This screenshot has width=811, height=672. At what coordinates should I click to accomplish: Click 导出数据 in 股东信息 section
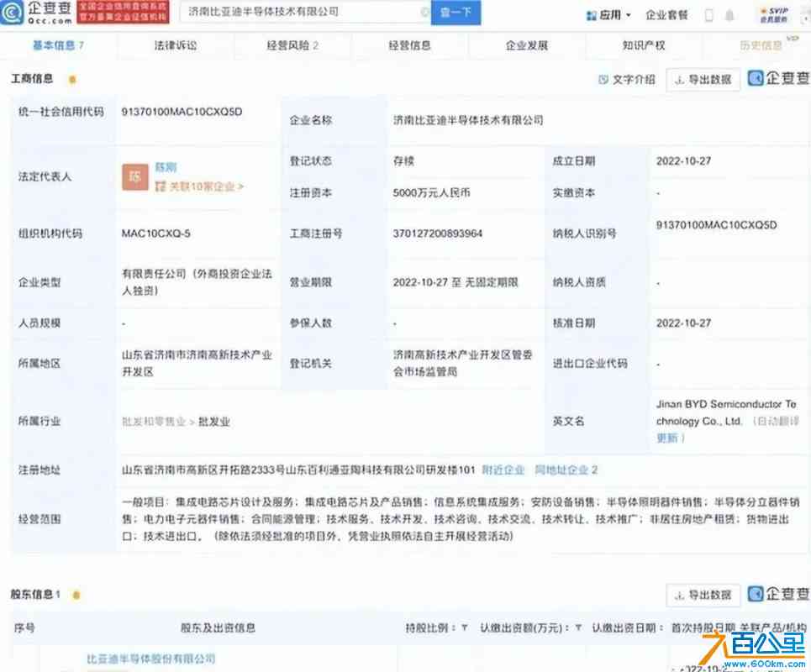pyautogui.click(x=703, y=595)
